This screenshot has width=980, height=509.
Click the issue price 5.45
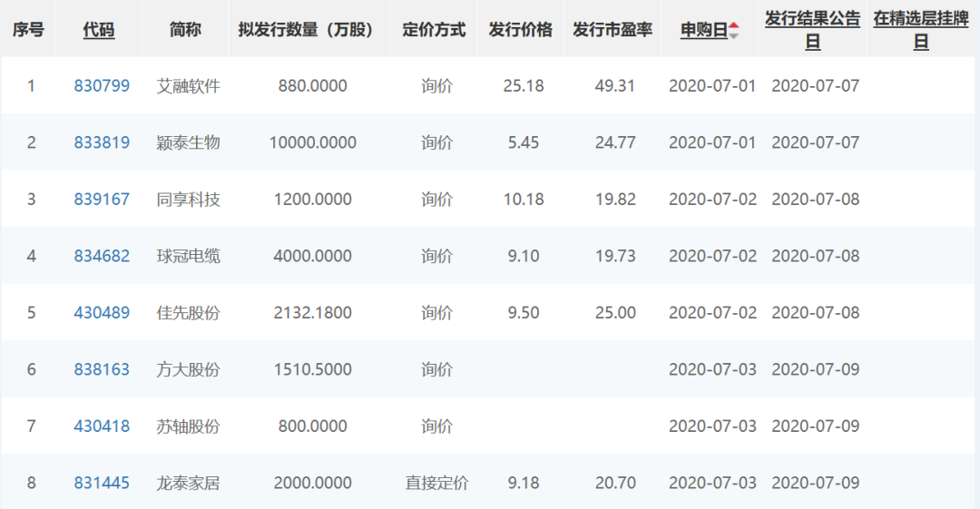(x=524, y=142)
